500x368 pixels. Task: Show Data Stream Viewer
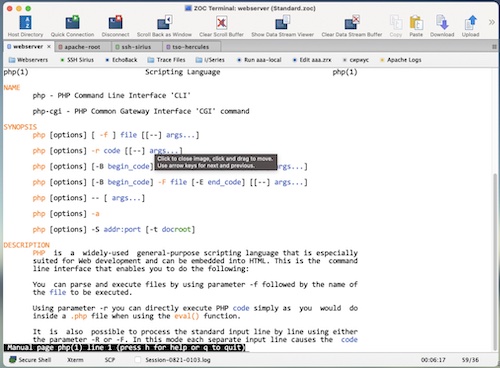click(x=282, y=23)
